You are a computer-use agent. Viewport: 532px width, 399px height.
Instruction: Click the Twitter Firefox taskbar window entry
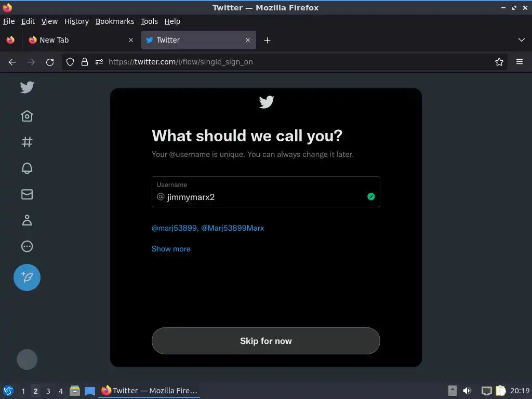click(149, 391)
